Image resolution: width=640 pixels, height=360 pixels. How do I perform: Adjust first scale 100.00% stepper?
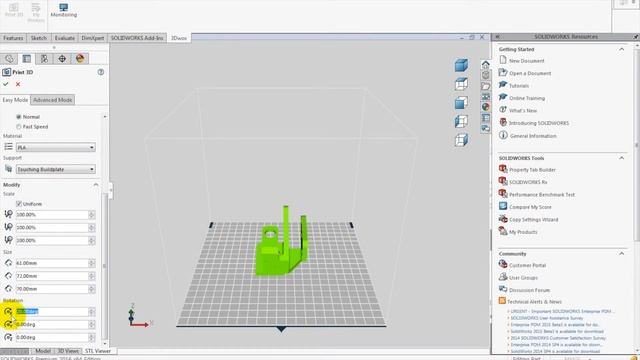click(x=91, y=215)
